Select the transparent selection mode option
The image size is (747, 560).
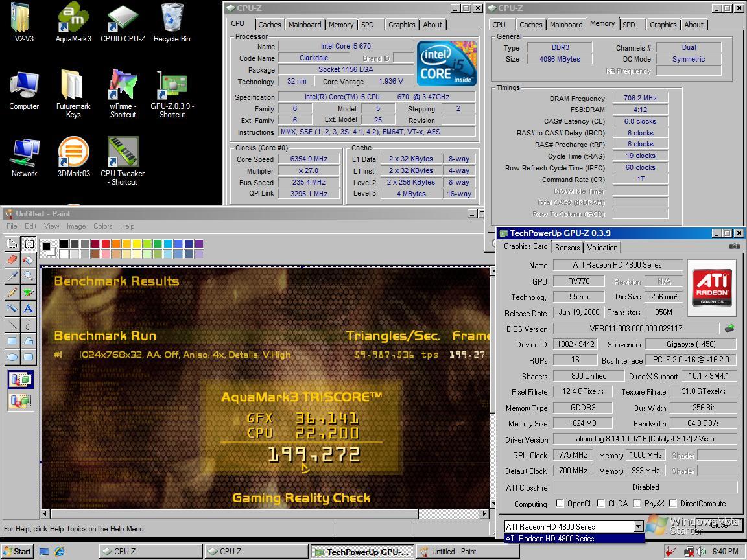21,401
